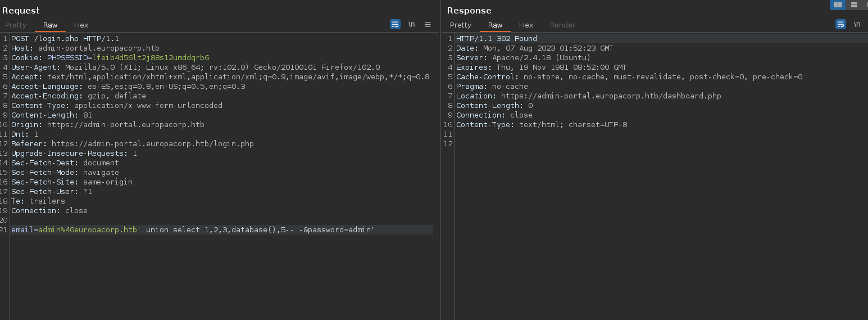Screen dimensions: 868x320
Task: Click the response Content-Length: 0 line
Action: pyautogui.click(x=494, y=105)
